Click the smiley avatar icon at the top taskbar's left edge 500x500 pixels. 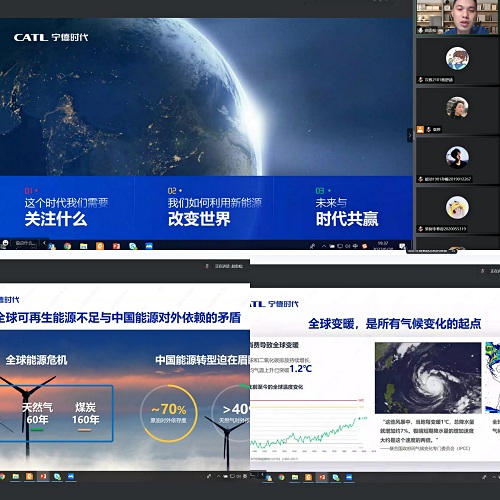click(x=5, y=243)
